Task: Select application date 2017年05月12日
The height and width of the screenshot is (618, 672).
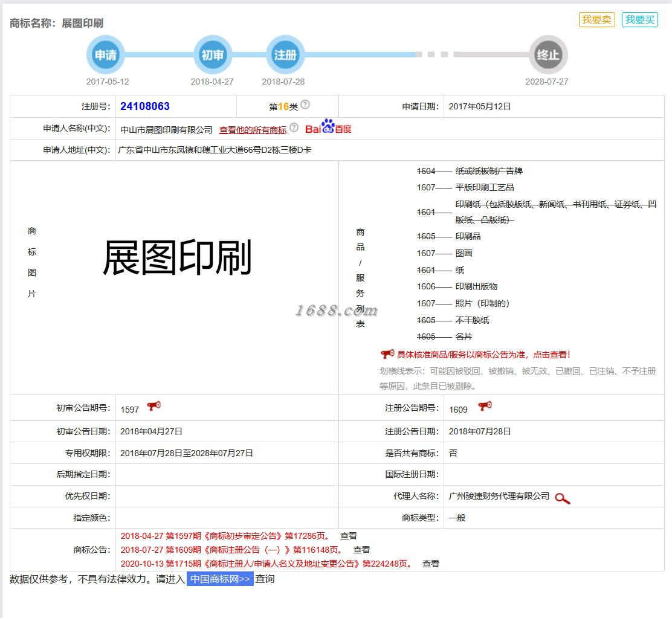Action: [480, 106]
